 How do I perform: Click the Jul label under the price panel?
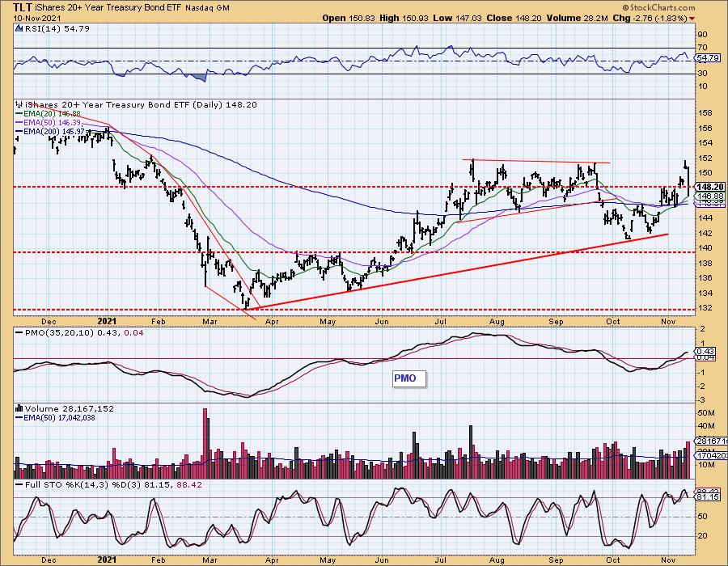coord(440,321)
